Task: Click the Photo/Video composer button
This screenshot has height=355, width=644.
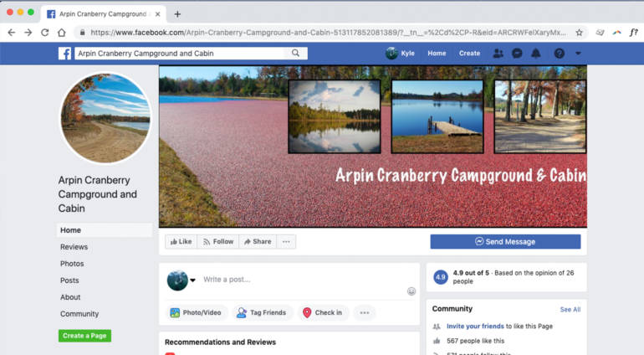Action: click(196, 312)
